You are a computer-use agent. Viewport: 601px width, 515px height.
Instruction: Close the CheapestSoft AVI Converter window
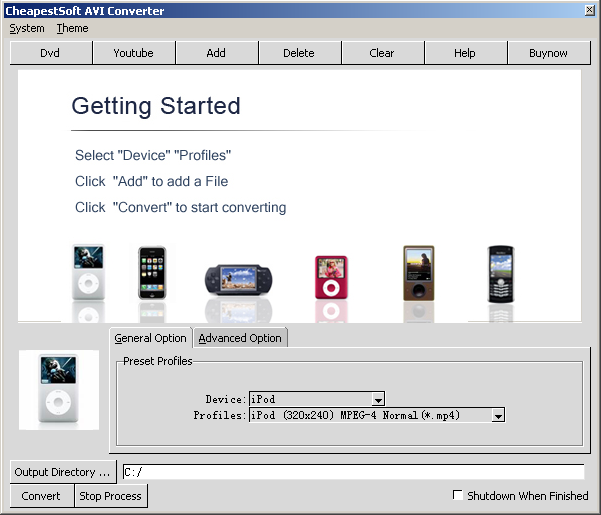point(590,10)
